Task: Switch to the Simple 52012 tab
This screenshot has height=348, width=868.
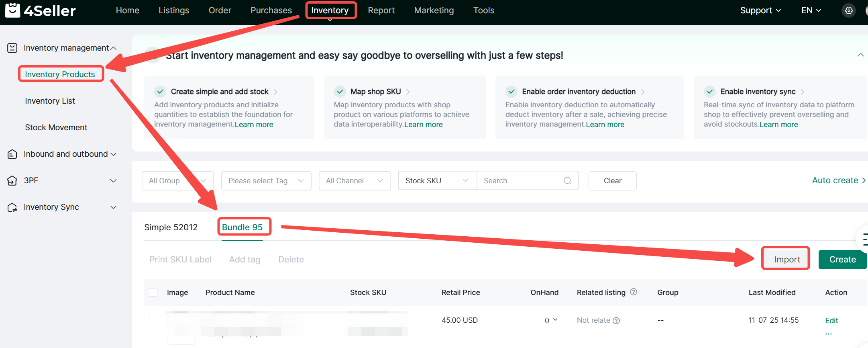Action: (171, 227)
